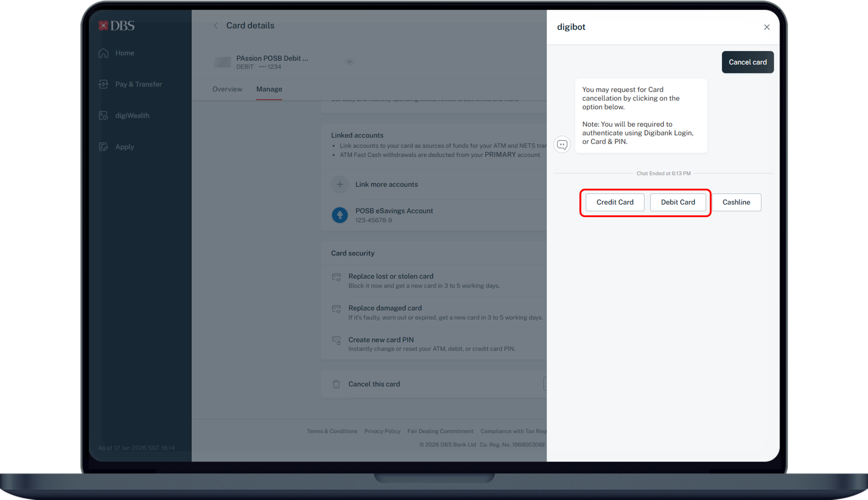Click the digibot chat avatar icon
Screen dimensions: 868x500
562,145
